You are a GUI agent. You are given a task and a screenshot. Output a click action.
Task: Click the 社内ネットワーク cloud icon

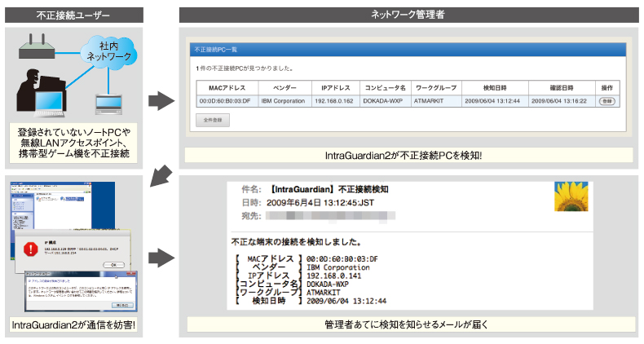pos(108,52)
